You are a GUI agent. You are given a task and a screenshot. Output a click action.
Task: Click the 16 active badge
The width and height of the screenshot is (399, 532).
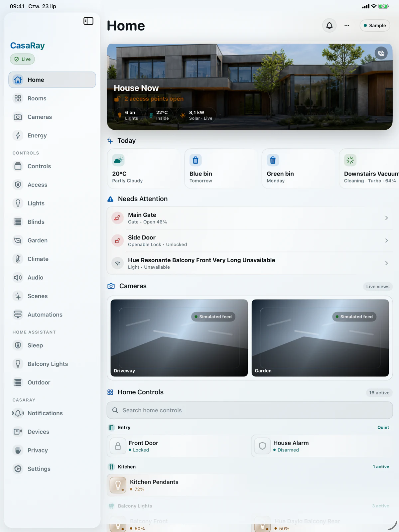[379, 393]
